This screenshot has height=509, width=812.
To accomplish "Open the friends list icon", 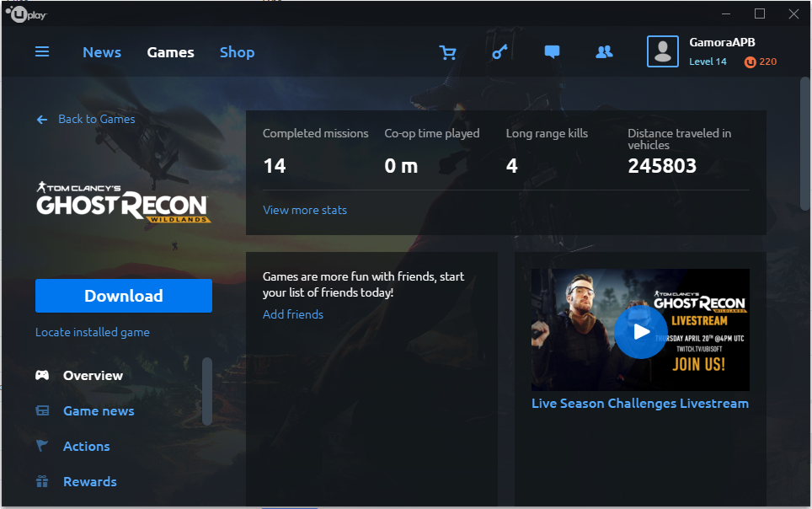I will 604,52.
